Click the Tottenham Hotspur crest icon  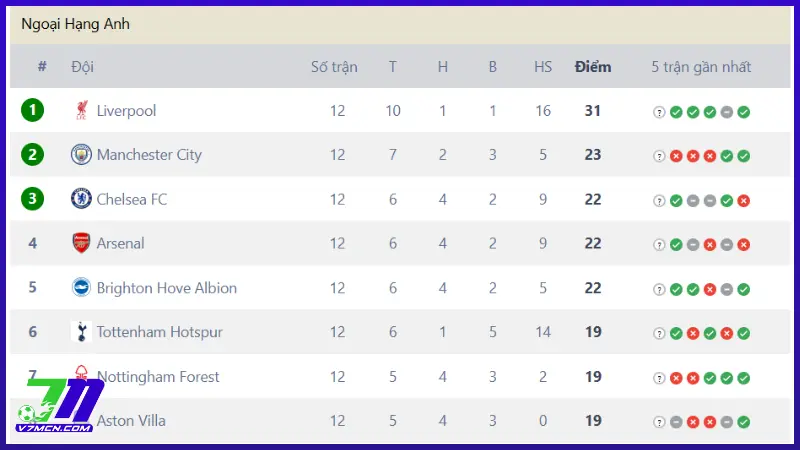pyautogui.click(x=81, y=332)
